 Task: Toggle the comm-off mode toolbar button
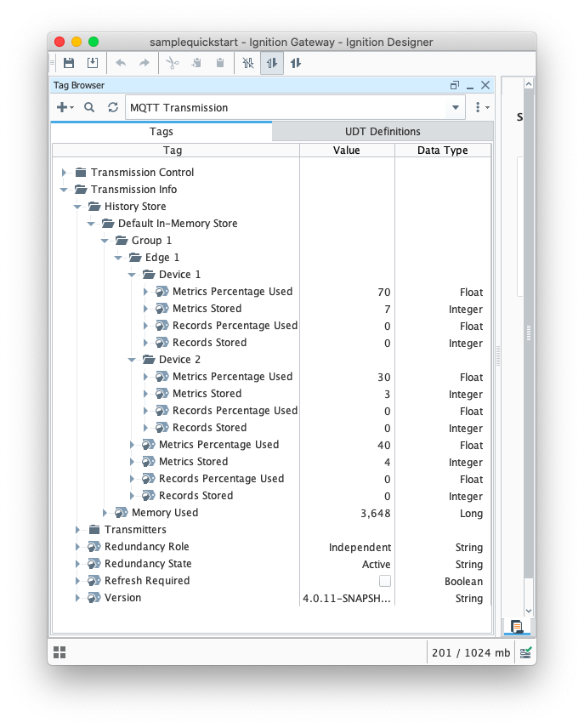248,63
